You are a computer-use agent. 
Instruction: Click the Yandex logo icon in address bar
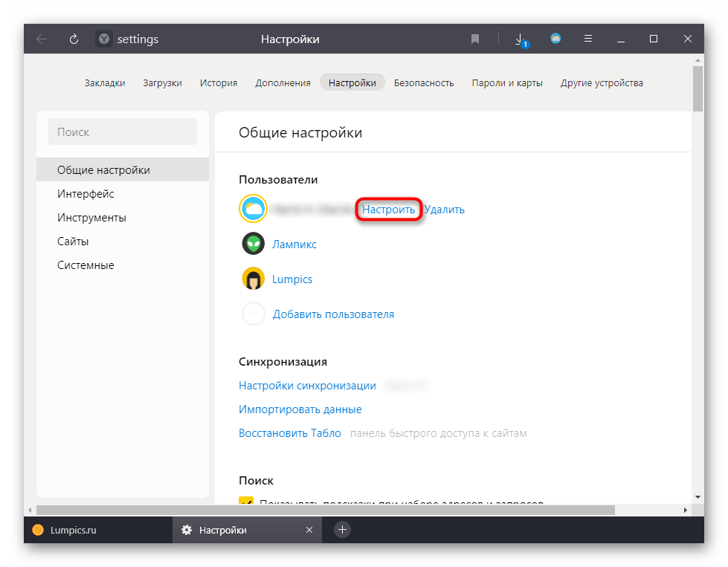pos(104,39)
